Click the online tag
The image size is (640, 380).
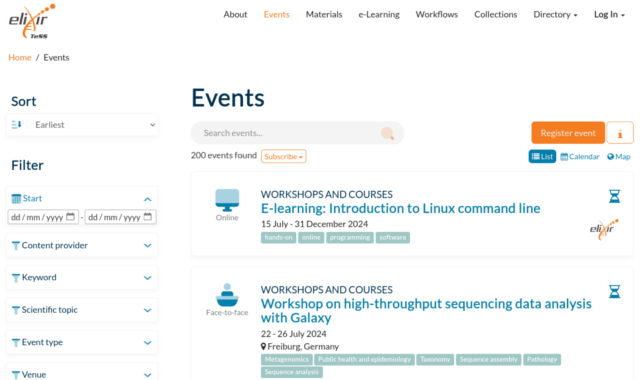coord(311,238)
